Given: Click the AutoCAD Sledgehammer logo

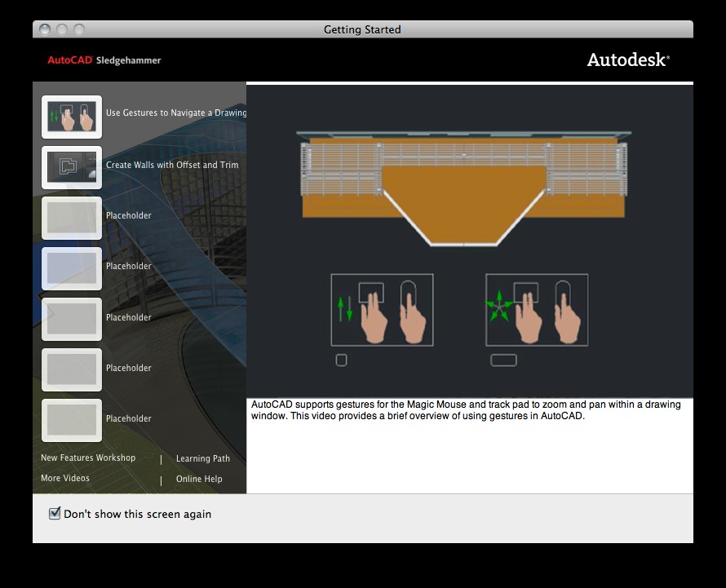Looking at the screenshot, I should point(104,60).
